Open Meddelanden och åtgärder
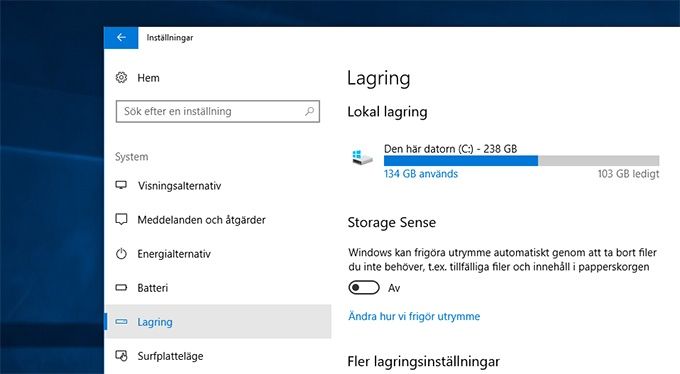The height and width of the screenshot is (374, 680). (x=201, y=220)
